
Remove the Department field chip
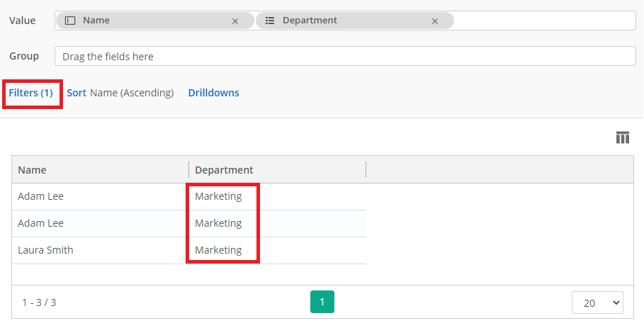(435, 21)
